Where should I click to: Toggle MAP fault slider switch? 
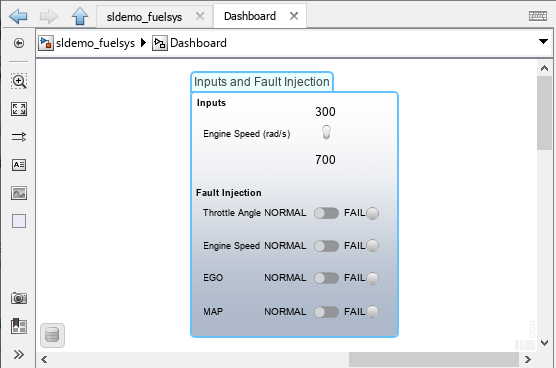(x=326, y=312)
